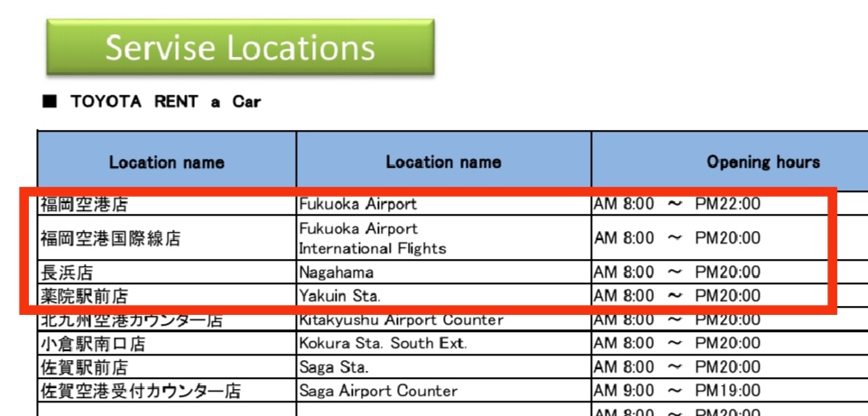Click the Opening hours column header

click(762, 162)
